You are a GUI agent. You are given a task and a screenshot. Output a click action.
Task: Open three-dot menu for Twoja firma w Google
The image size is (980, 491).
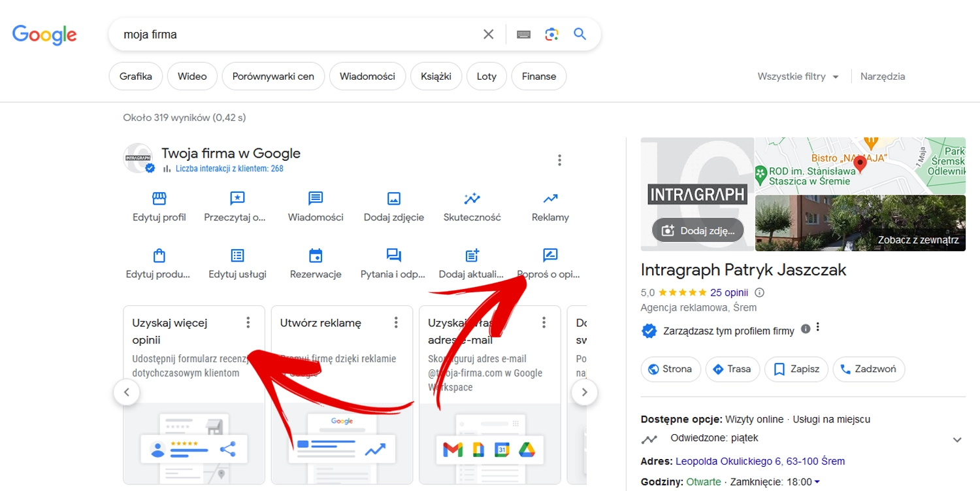559,160
